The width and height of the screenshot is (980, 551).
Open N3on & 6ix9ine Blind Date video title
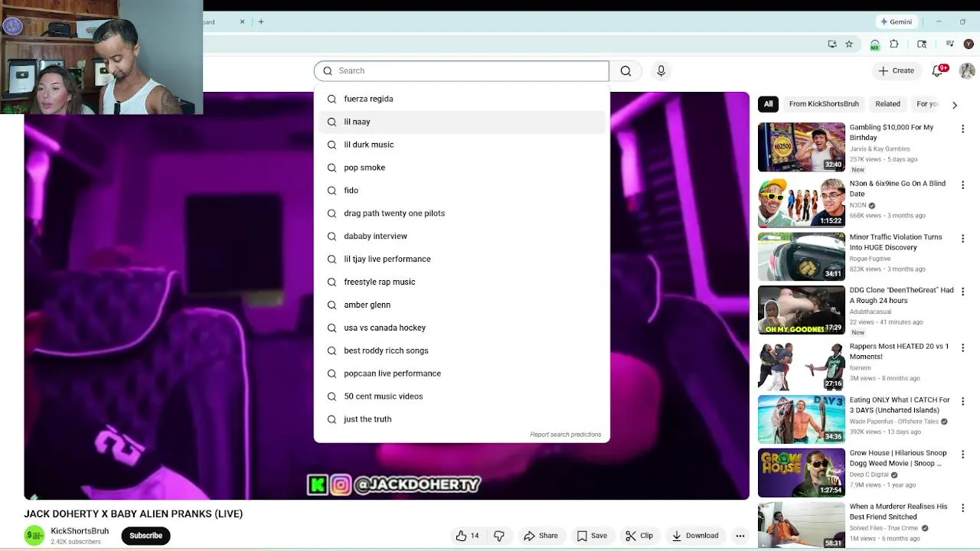click(897, 189)
